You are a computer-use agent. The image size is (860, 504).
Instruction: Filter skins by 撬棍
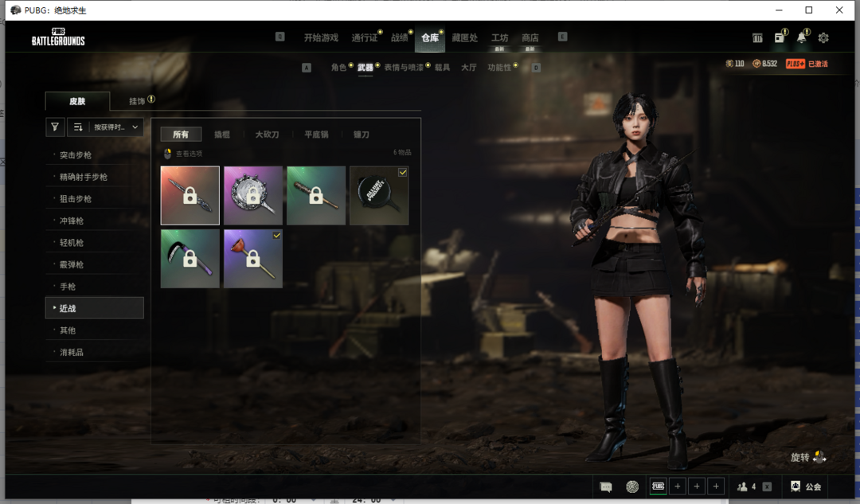point(222,135)
